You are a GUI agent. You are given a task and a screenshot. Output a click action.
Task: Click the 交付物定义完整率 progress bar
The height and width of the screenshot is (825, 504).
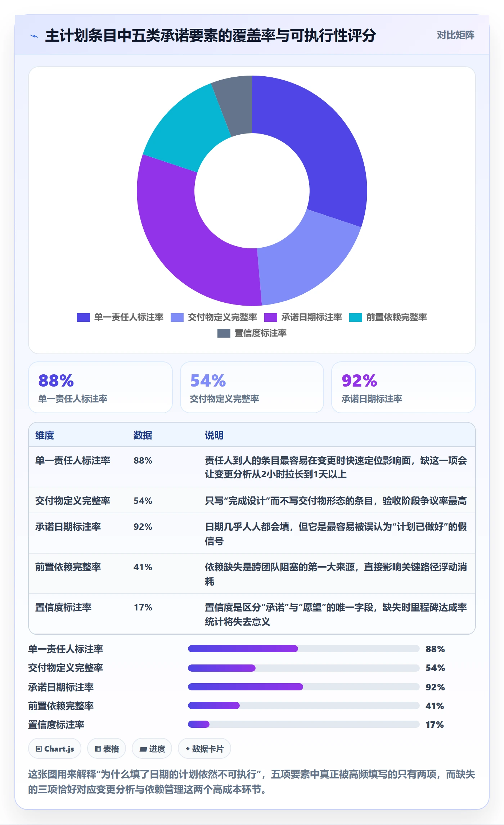tap(303, 668)
